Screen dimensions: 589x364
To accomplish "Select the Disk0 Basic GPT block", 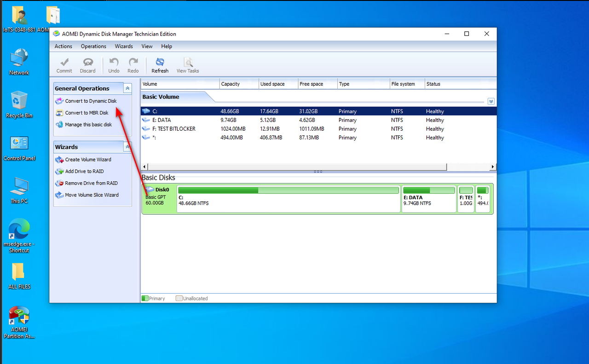I will 159,198.
